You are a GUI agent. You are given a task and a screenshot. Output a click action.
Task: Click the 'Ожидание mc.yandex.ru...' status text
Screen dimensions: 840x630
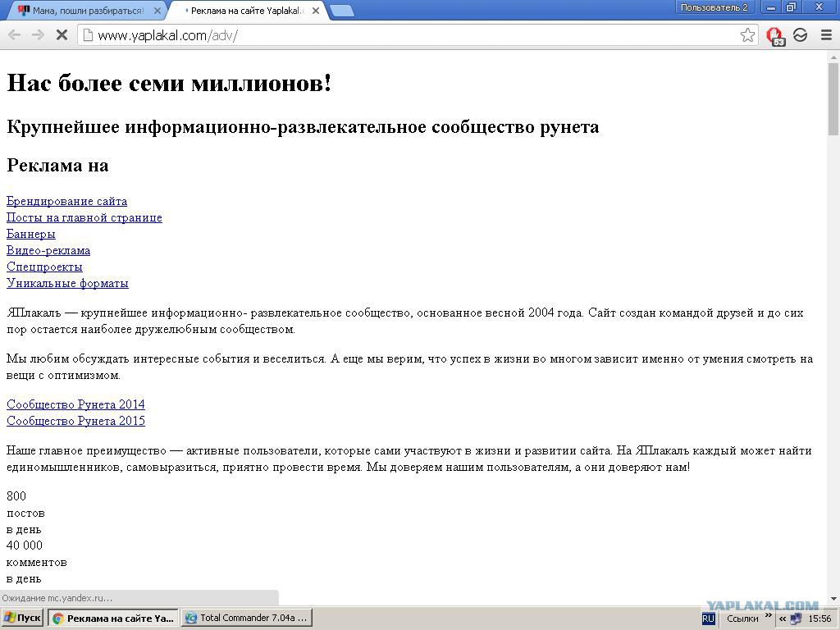57,598
